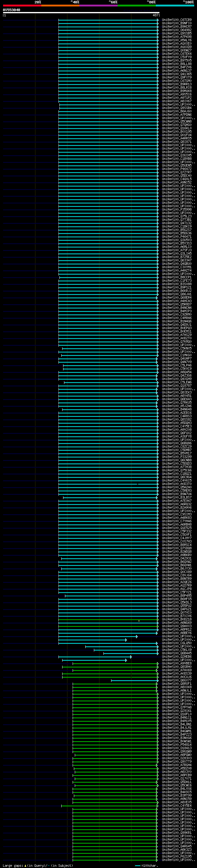
Task: Select label UniRef100_Q9SSB4
Action: click(x=177, y=108)
